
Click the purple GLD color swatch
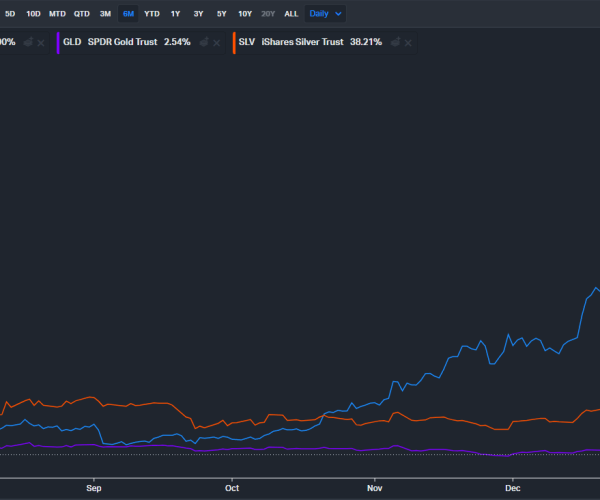point(59,43)
